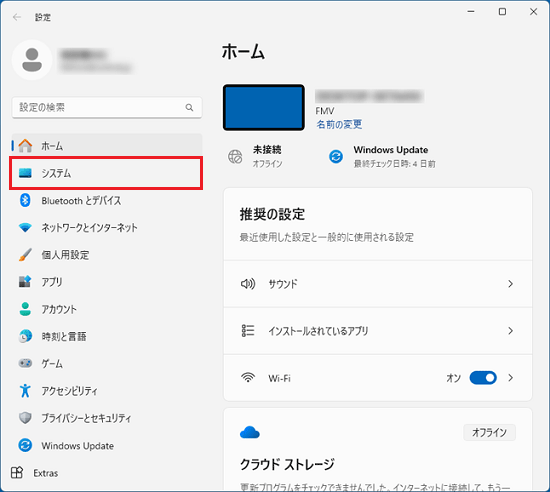Click the オフライン status button

tap(489, 432)
